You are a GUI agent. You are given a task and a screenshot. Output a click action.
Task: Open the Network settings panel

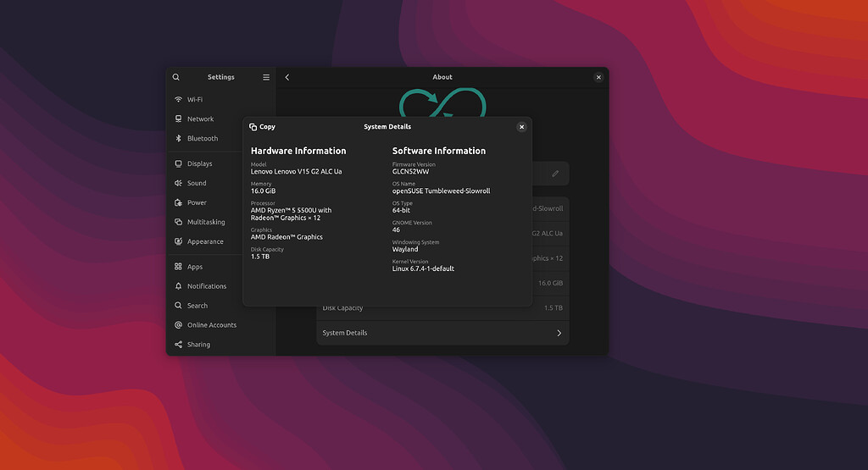pos(200,119)
